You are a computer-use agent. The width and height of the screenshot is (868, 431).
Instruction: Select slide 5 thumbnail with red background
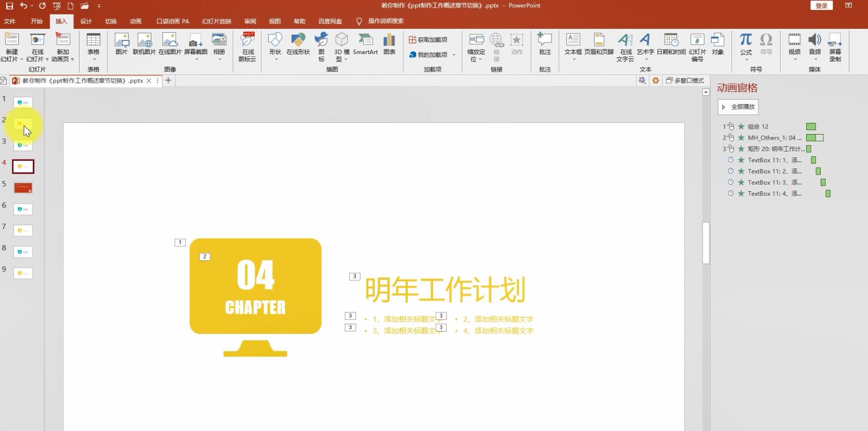[x=23, y=188]
